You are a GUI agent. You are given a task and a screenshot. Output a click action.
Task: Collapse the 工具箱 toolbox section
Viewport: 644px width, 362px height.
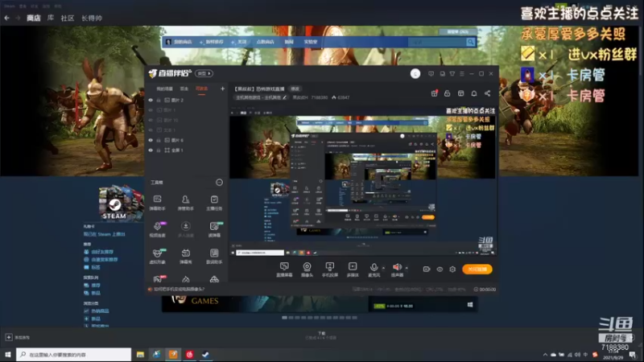pyautogui.click(x=219, y=183)
